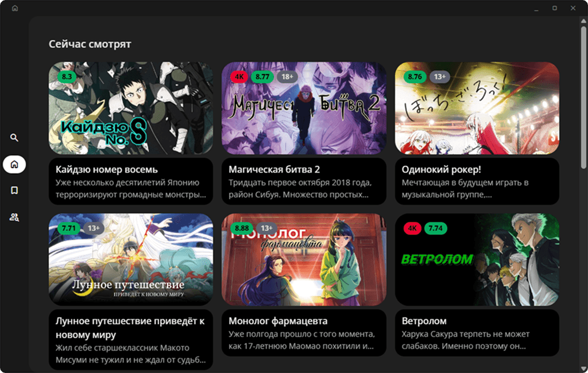Screen dimensions: 588x373
Task: Click the 13+ badge on Монолог фармацевта
Action: (x=266, y=228)
